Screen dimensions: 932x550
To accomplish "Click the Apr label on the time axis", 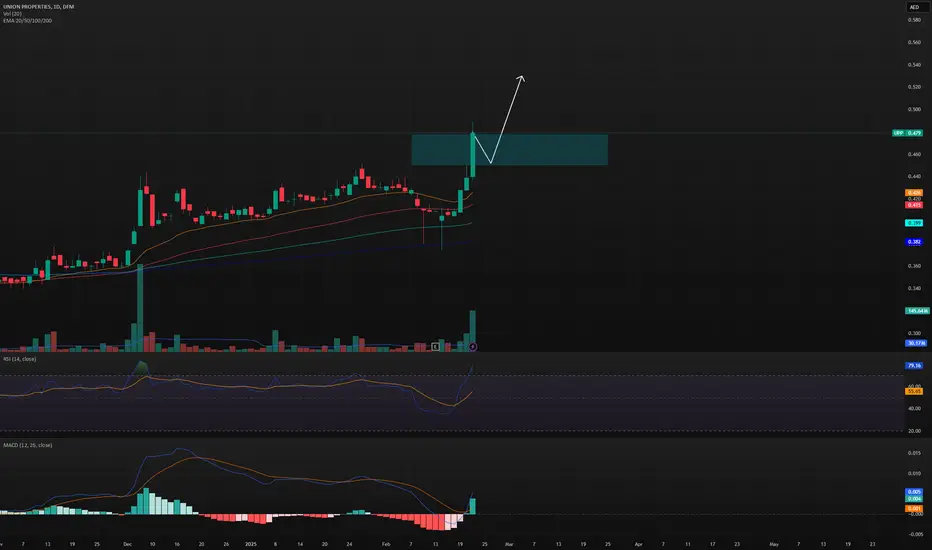I will click(638, 544).
